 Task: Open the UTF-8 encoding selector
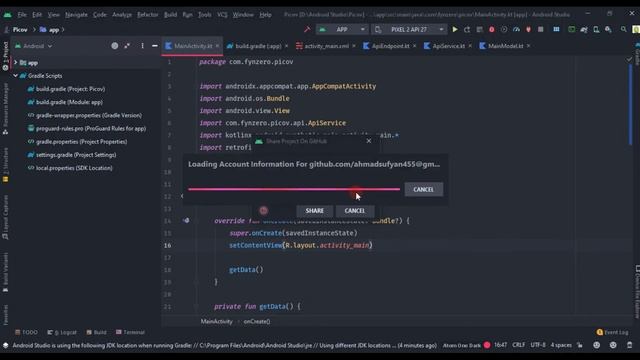pos(538,345)
